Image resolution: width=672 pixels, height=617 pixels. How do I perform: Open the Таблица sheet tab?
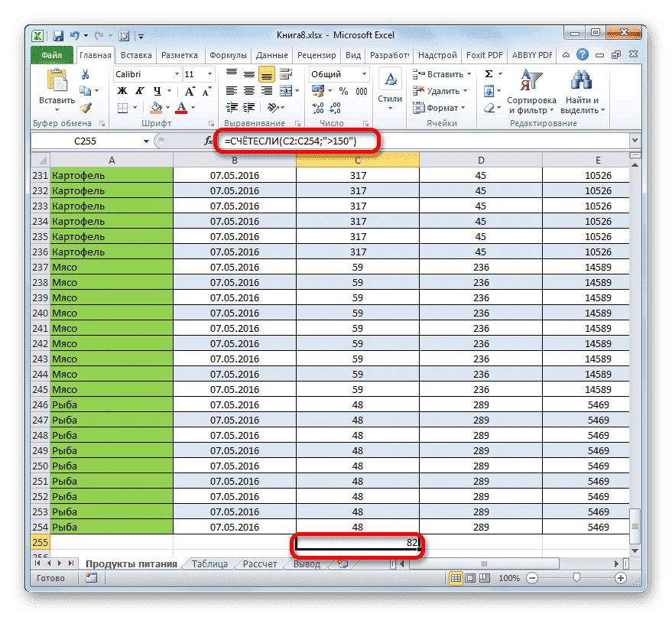[212, 563]
